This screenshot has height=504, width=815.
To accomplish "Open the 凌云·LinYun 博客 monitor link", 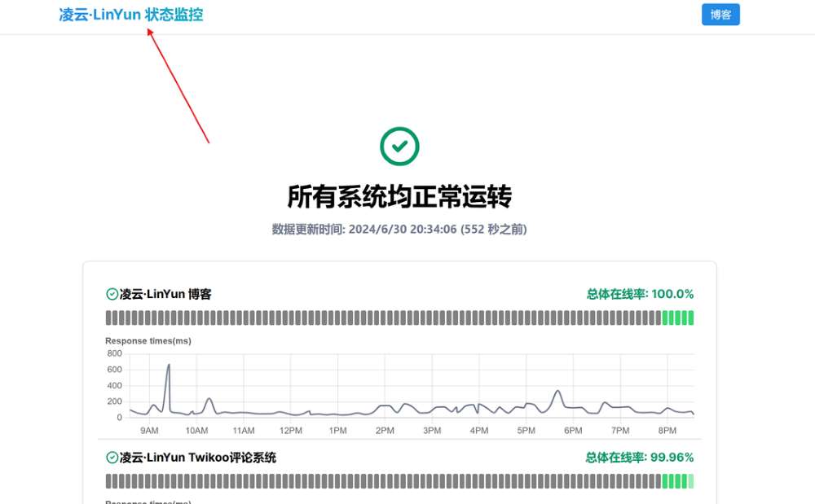I will (x=165, y=294).
